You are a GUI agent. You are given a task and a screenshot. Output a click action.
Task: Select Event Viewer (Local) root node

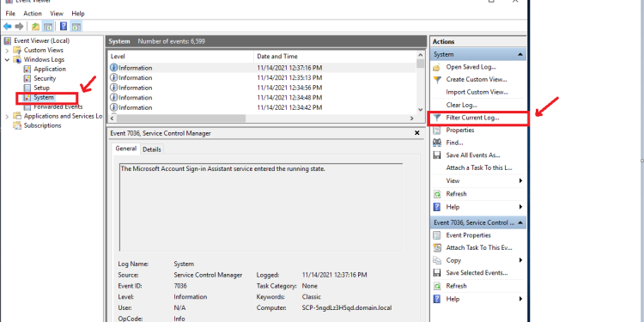click(41, 40)
